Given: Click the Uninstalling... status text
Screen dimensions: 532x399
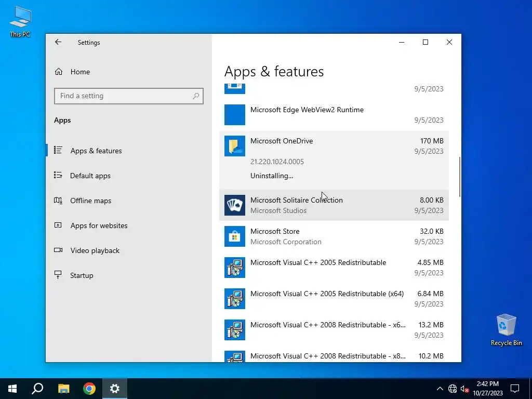Looking at the screenshot, I should click(272, 176).
